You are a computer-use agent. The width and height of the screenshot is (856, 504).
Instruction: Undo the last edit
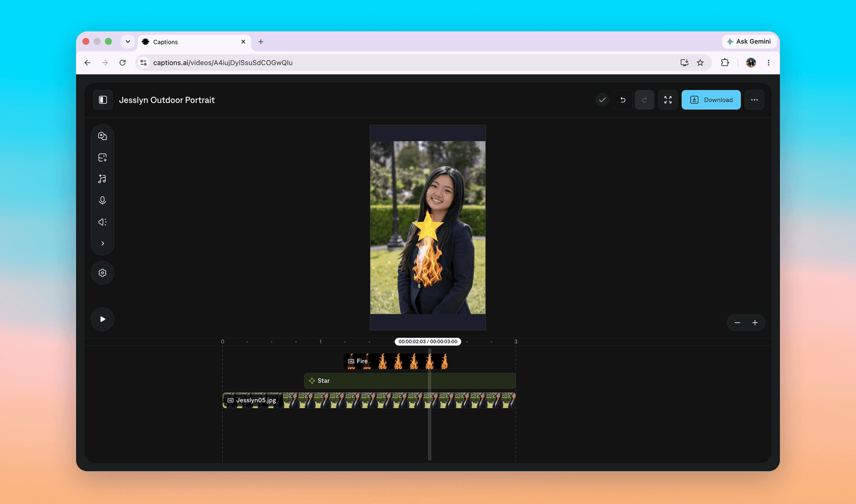(x=623, y=100)
